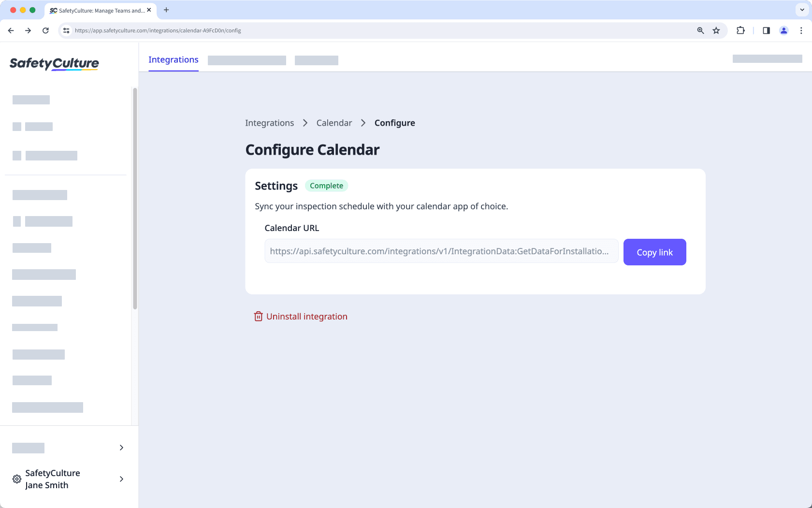Click the zoom magnifier in the address bar

(x=700, y=30)
